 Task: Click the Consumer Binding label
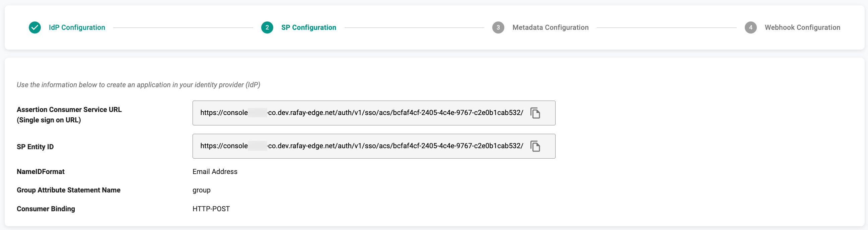coord(46,209)
